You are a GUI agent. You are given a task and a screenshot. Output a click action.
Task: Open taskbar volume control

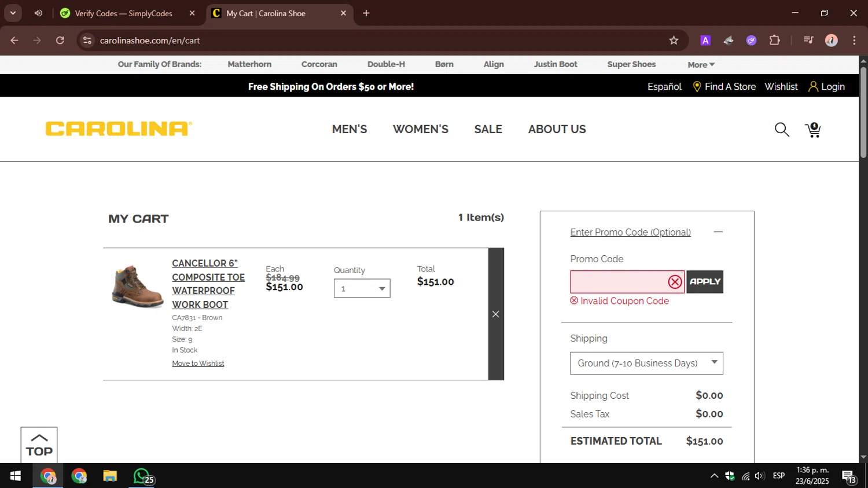click(760, 476)
